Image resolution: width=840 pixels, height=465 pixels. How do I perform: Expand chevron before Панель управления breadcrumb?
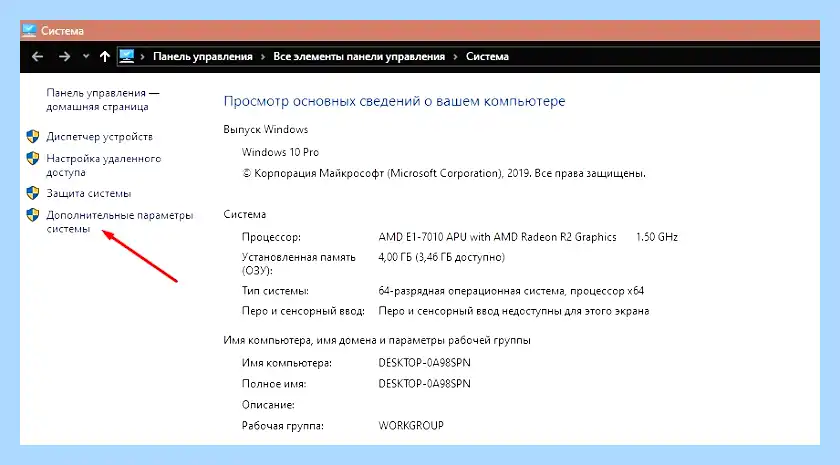[x=142, y=57]
